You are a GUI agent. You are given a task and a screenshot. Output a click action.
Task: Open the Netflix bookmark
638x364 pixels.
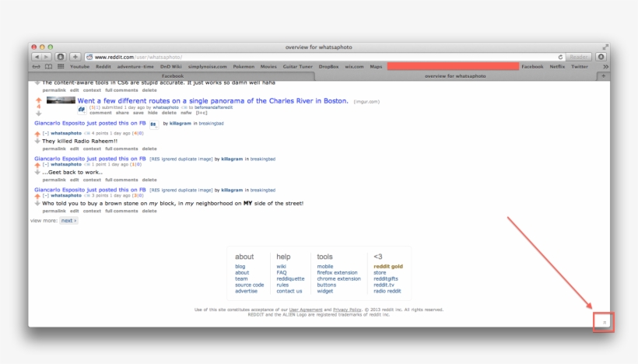[557, 66]
